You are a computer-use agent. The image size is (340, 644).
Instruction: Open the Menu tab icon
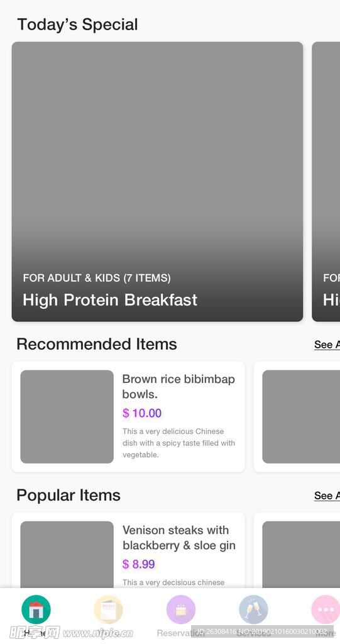click(108, 609)
